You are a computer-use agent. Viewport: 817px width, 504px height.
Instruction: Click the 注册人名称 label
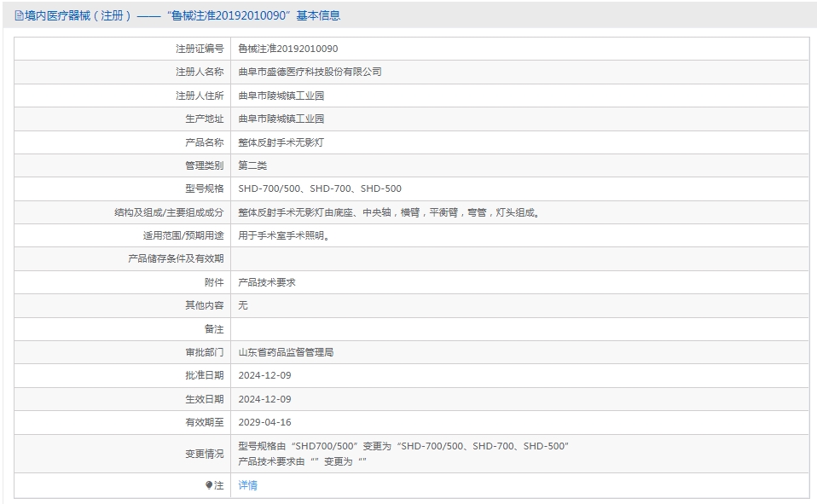click(x=200, y=72)
